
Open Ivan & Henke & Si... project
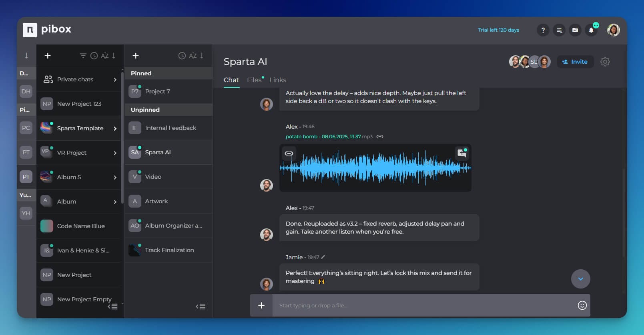(x=78, y=250)
